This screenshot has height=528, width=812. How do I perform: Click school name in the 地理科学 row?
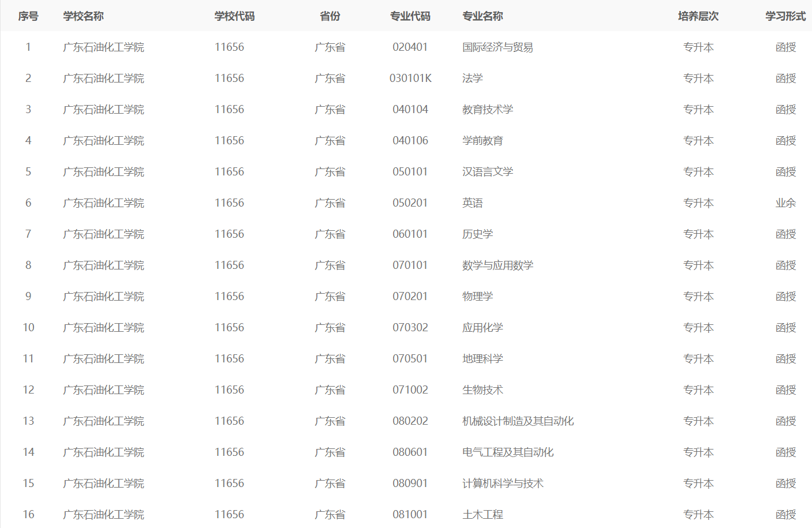click(x=103, y=359)
